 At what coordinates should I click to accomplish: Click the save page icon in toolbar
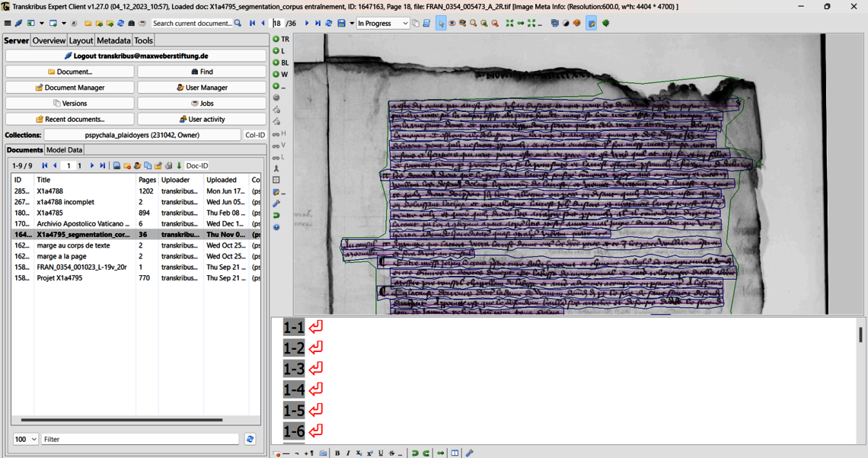point(341,24)
